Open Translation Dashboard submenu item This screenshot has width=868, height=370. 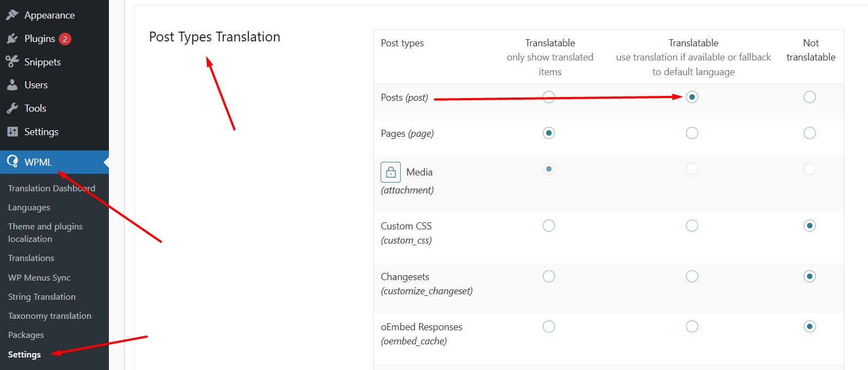[x=51, y=189]
